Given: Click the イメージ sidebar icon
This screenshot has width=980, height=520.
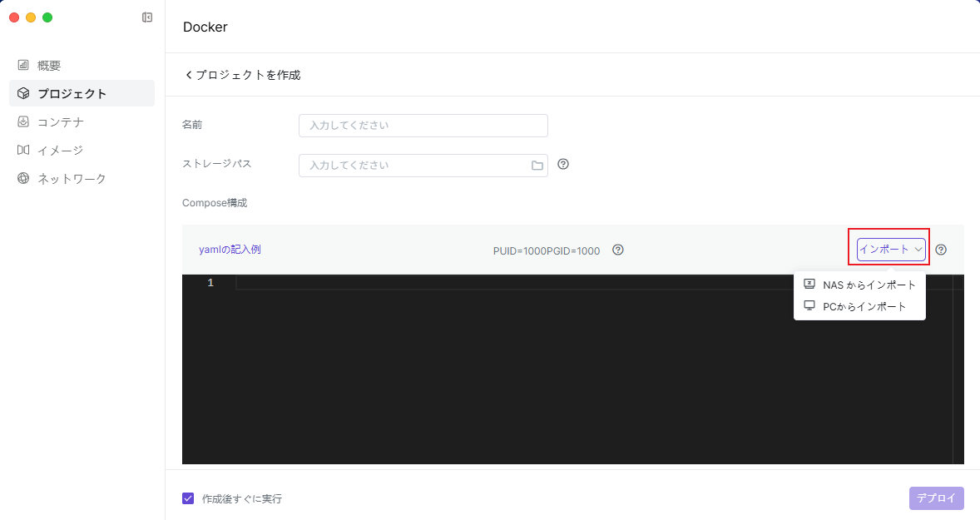Looking at the screenshot, I should tap(23, 150).
